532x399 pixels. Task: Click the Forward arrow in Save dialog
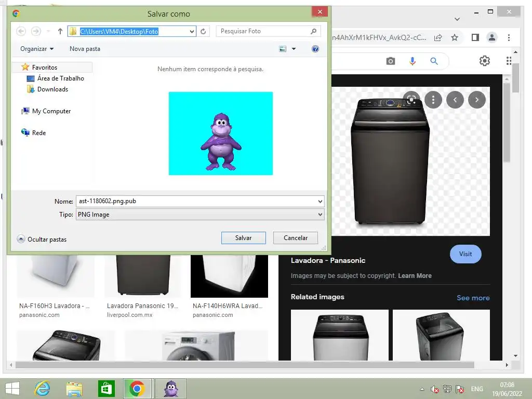[36, 31]
